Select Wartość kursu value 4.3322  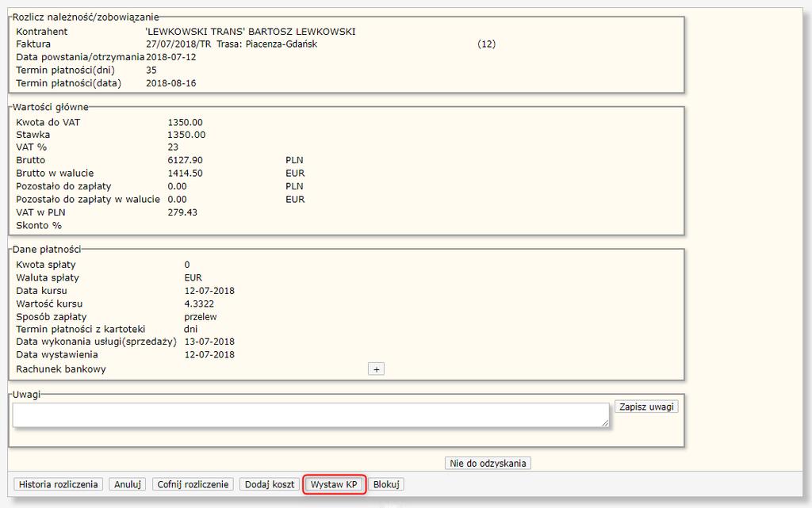[x=199, y=304]
